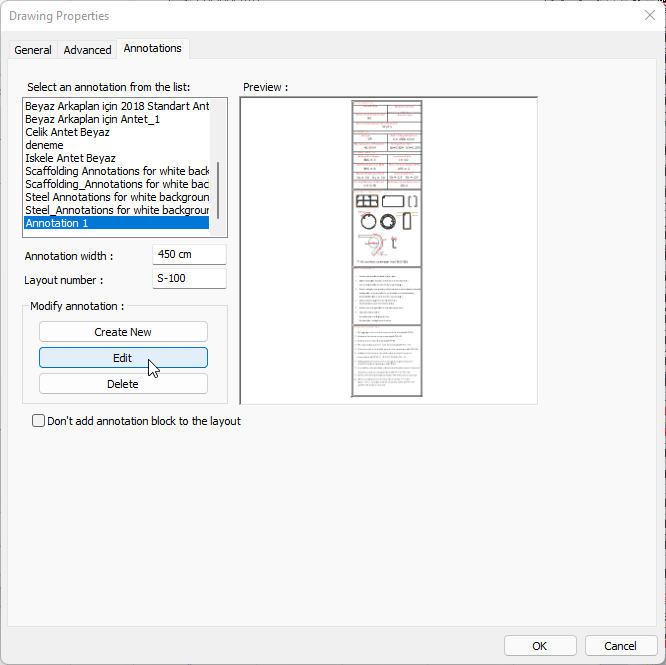Choose 'Celik Antet Beyaz' annotation
The width and height of the screenshot is (666, 665).
(67, 132)
